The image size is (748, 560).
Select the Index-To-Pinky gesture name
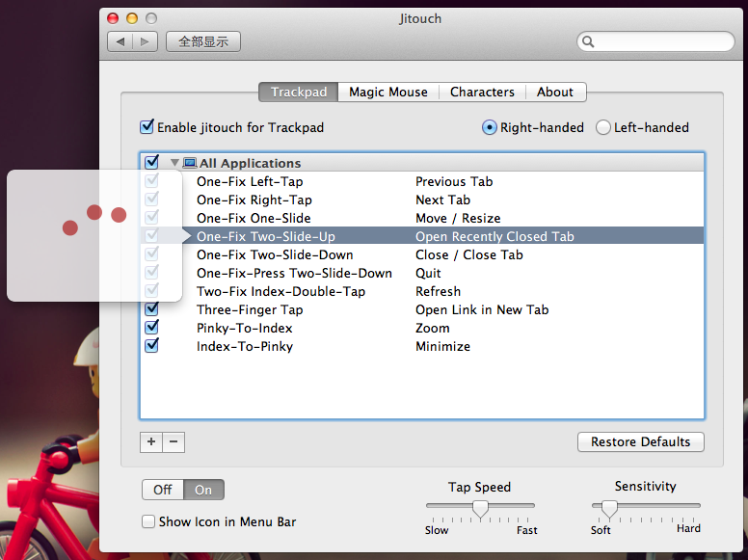(244, 346)
